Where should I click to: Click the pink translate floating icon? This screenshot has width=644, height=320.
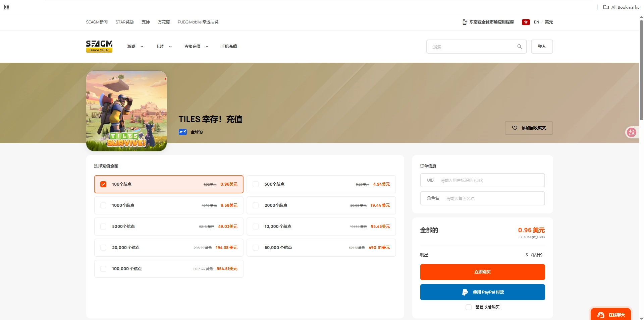632,132
